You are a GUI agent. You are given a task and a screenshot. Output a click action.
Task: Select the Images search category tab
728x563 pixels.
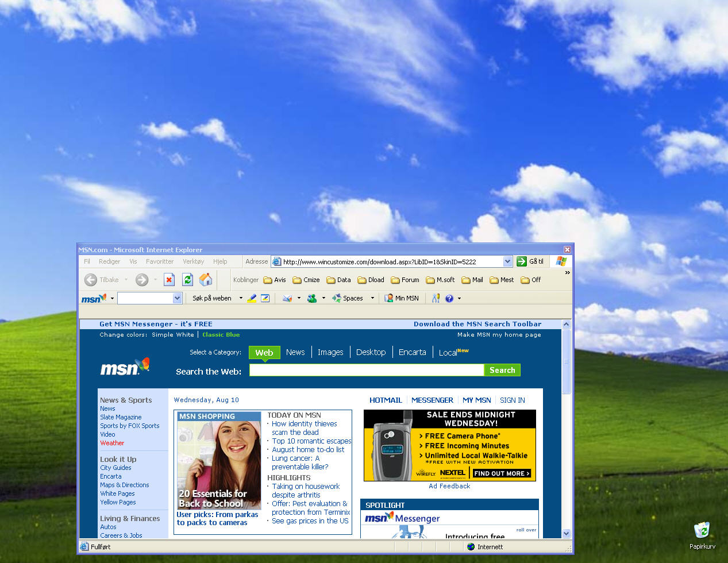point(330,352)
